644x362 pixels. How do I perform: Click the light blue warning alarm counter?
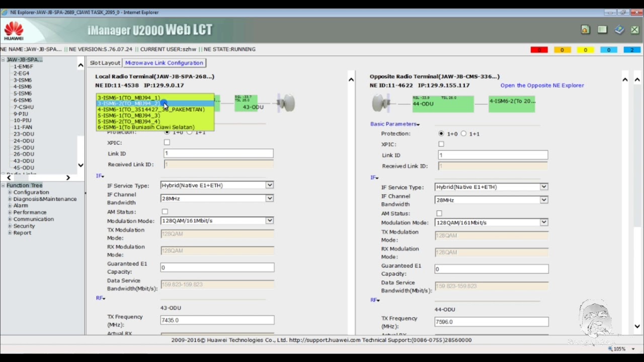(608, 50)
